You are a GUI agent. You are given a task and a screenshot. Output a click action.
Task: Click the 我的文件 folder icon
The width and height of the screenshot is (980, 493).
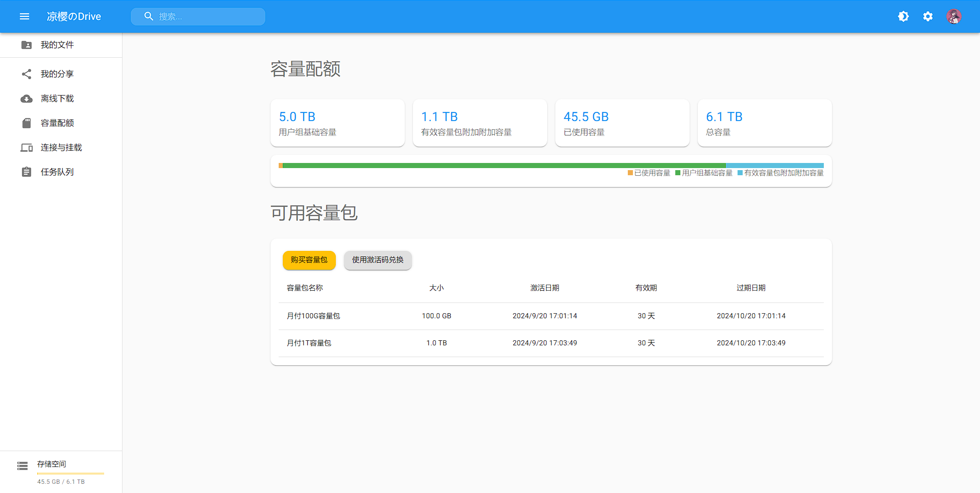click(27, 45)
